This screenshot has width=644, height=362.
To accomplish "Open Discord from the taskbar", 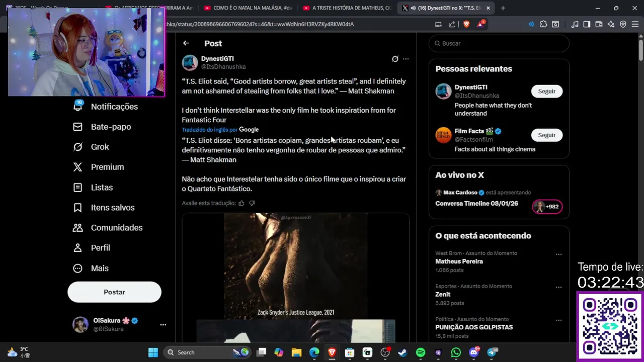I will [x=473, y=352].
